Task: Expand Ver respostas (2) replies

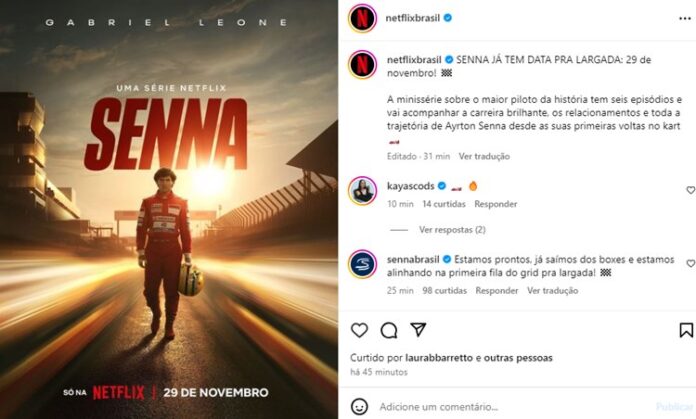Action: click(452, 229)
